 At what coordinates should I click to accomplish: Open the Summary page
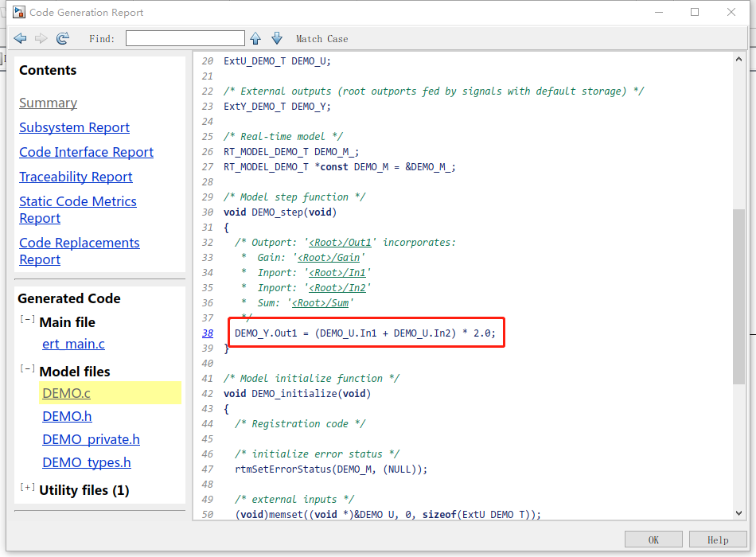[x=48, y=103]
